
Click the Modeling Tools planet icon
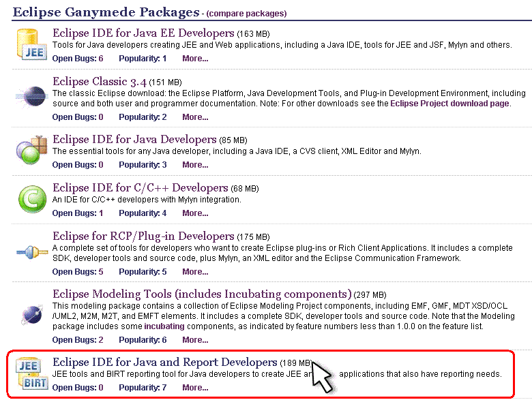pyautogui.click(x=32, y=315)
